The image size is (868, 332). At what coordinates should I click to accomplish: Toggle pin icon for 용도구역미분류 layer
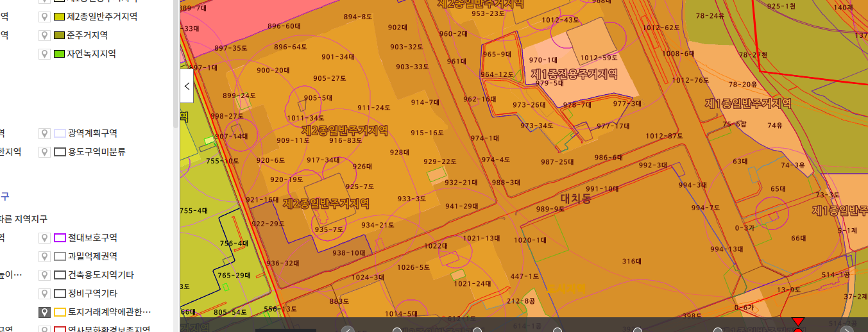(x=44, y=153)
